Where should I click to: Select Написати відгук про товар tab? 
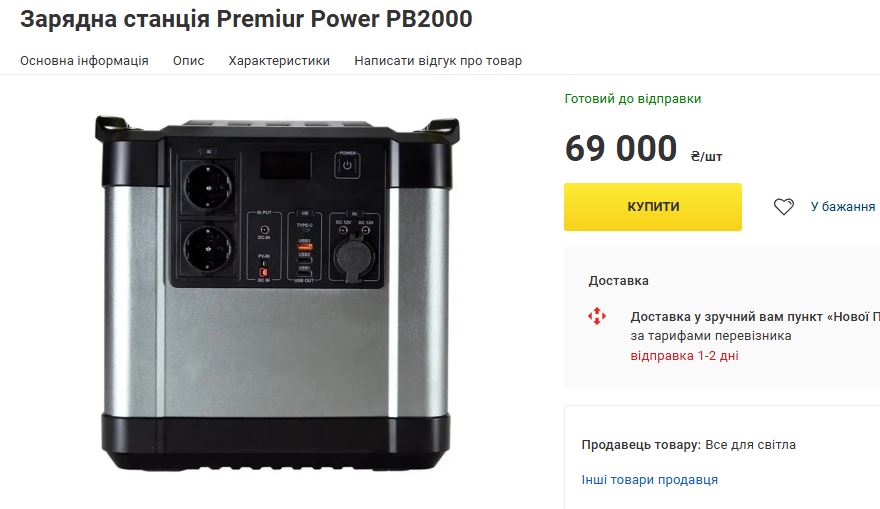(x=438, y=61)
